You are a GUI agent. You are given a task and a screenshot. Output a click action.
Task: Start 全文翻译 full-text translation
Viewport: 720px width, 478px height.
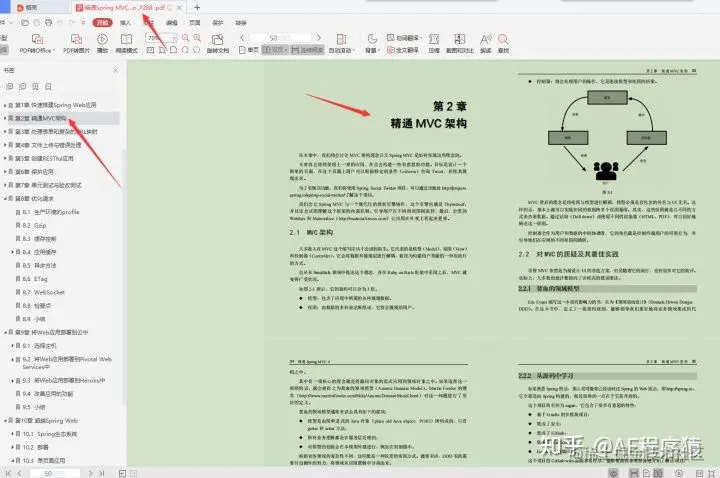pyautogui.click(x=403, y=50)
